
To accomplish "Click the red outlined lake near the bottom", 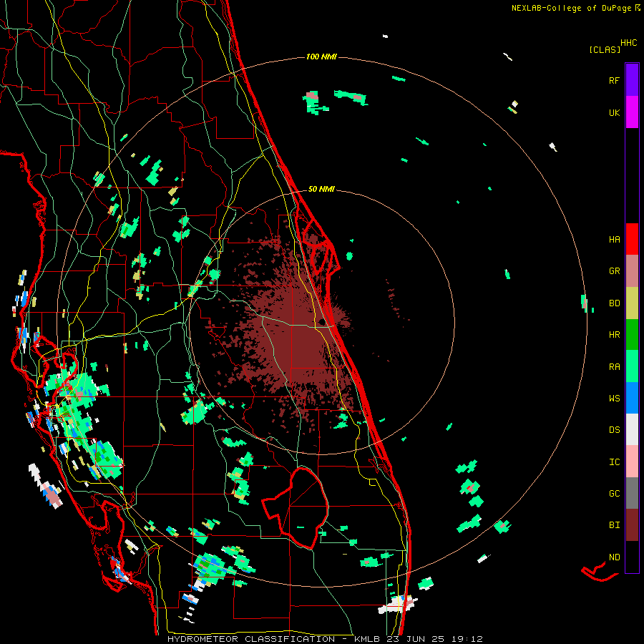I will (x=296, y=507).
